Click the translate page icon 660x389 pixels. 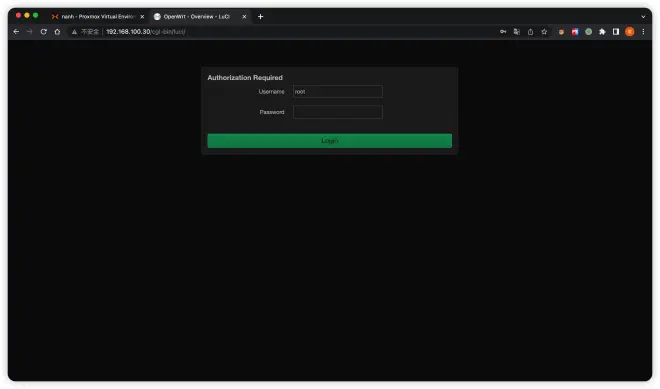[516, 32]
